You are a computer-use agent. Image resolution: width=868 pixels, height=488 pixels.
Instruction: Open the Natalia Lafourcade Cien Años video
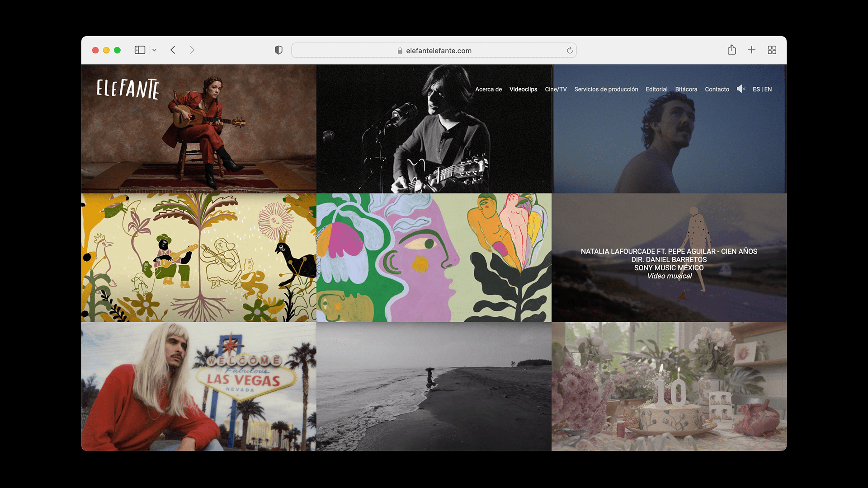point(669,258)
